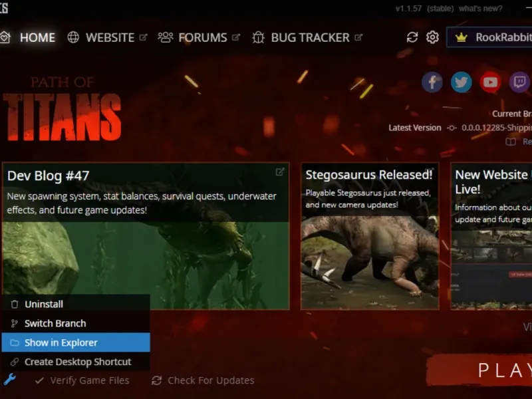Click the Latest Version label
The image size is (532, 399).
click(414, 128)
